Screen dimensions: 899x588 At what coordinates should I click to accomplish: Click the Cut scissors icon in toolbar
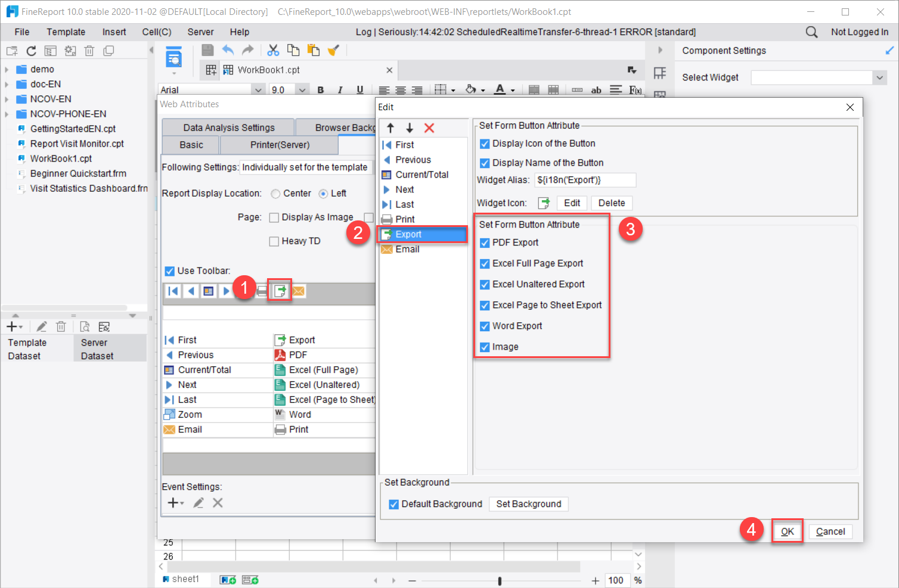tap(273, 50)
